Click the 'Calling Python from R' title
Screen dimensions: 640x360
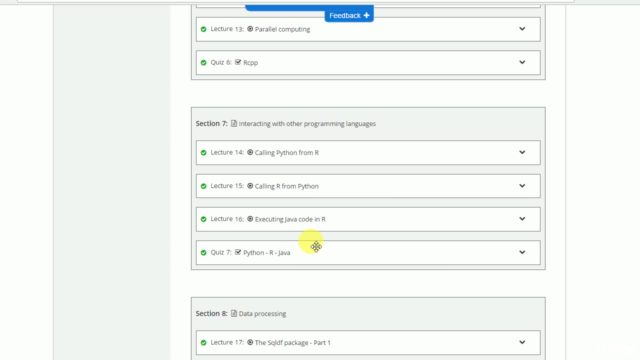click(287, 153)
